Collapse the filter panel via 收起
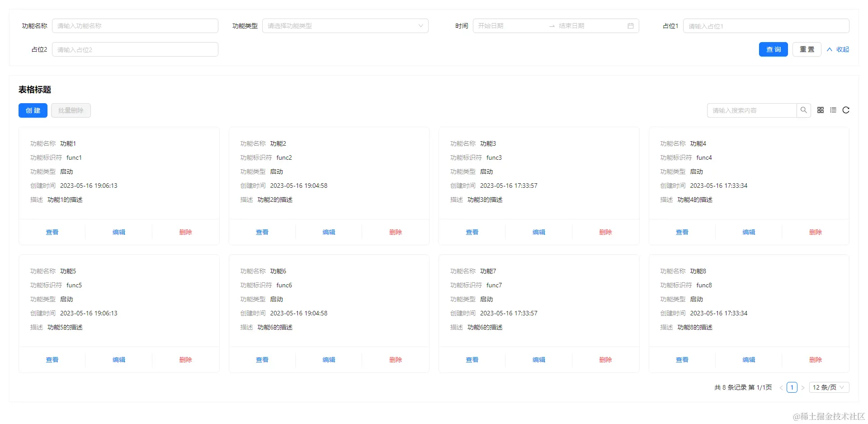The width and height of the screenshot is (868, 424). [x=837, y=49]
